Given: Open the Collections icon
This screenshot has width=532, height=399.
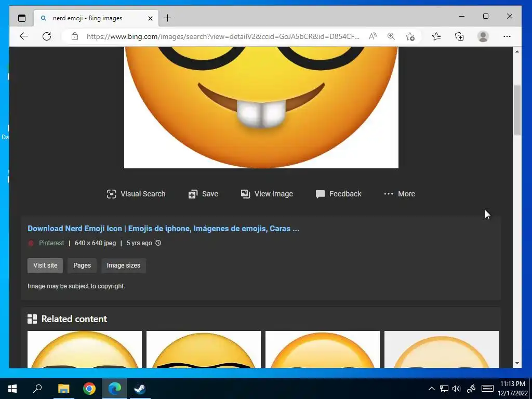Looking at the screenshot, I should 459,36.
